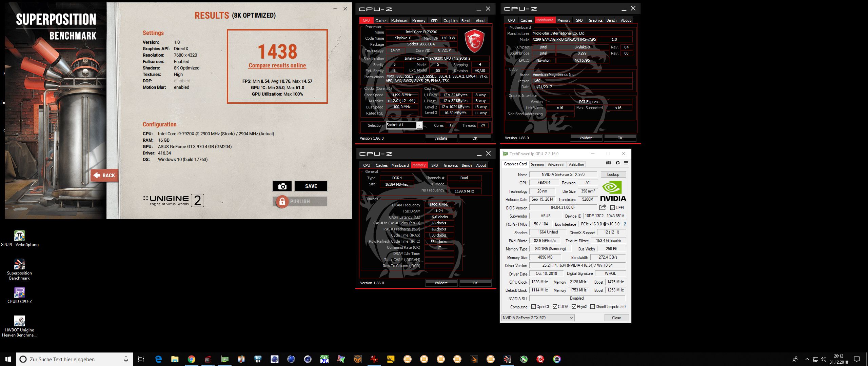Image resolution: width=868 pixels, height=366 pixels.
Task: Click the volume icon in system tray
Action: (x=823, y=359)
